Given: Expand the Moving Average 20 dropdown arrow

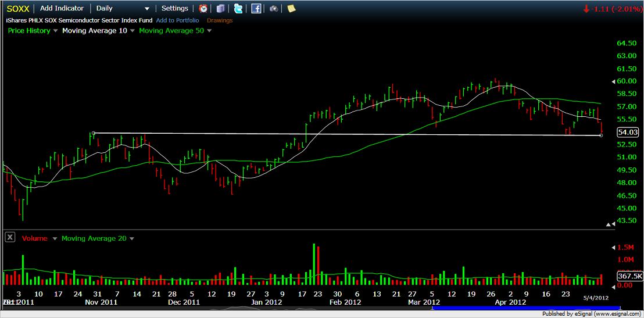Looking at the screenshot, I should 133,239.
